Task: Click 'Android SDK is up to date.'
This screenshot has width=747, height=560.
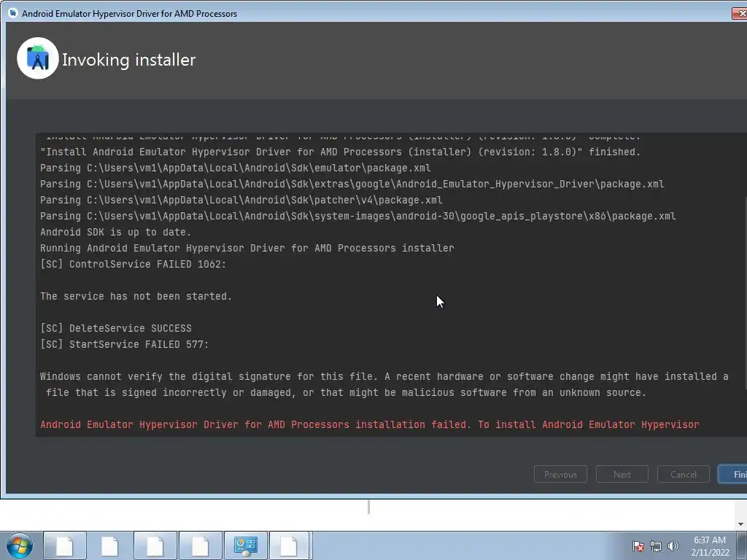Action: pyautogui.click(x=115, y=232)
